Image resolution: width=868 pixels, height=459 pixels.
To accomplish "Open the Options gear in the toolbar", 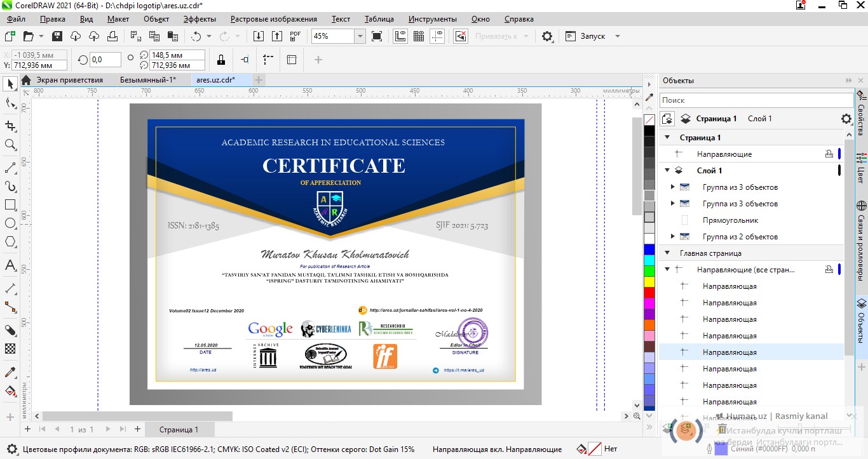I will point(547,36).
